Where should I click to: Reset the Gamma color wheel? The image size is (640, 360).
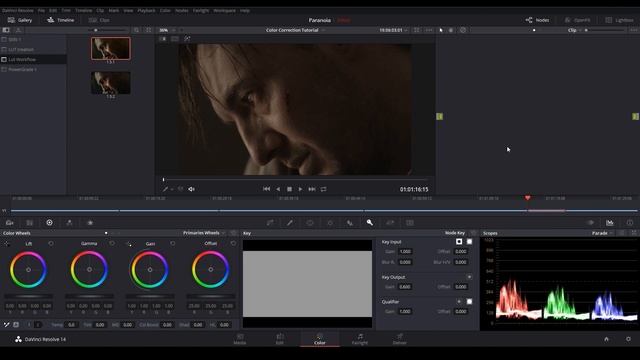click(111, 243)
